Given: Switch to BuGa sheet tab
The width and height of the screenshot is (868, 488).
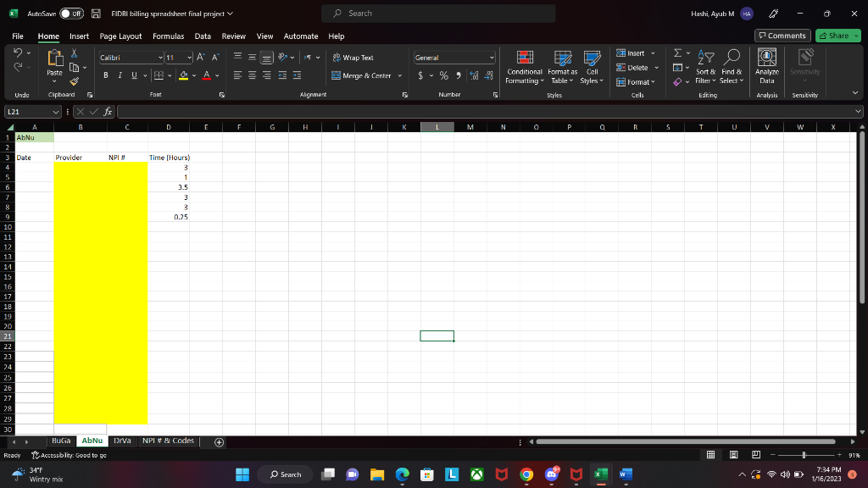Looking at the screenshot, I should 61,441.
